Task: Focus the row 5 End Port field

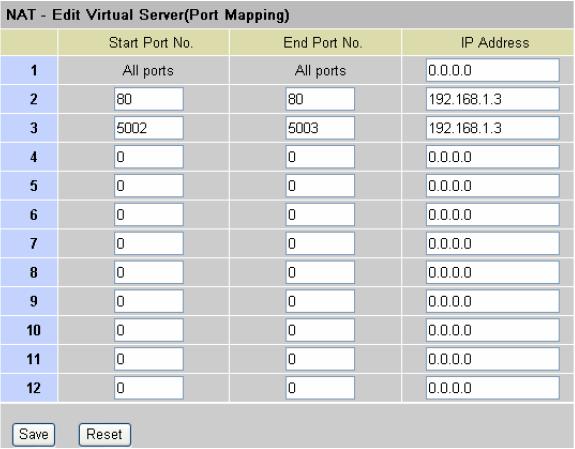Action: (320, 186)
